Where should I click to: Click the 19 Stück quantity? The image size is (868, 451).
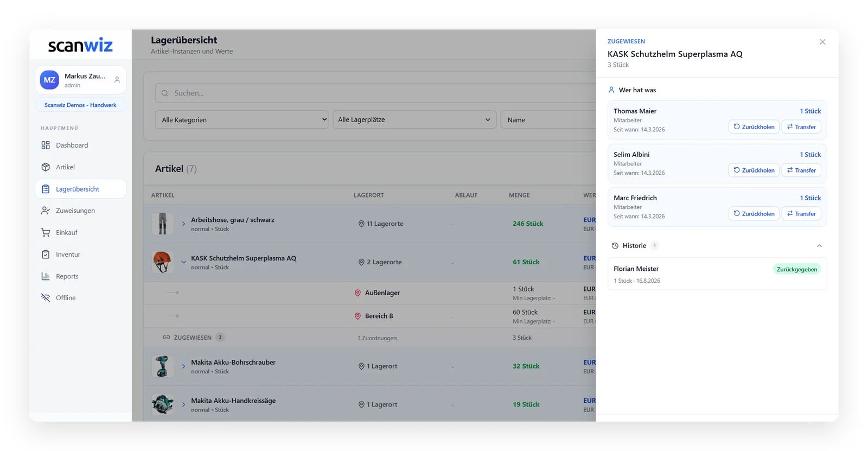coord(526,404)
